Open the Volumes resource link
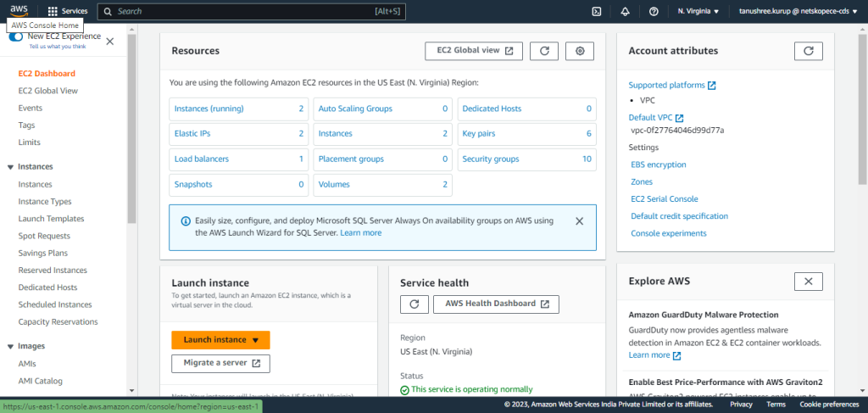The height and width of the screenshot is (413, 868). (334, 184)
